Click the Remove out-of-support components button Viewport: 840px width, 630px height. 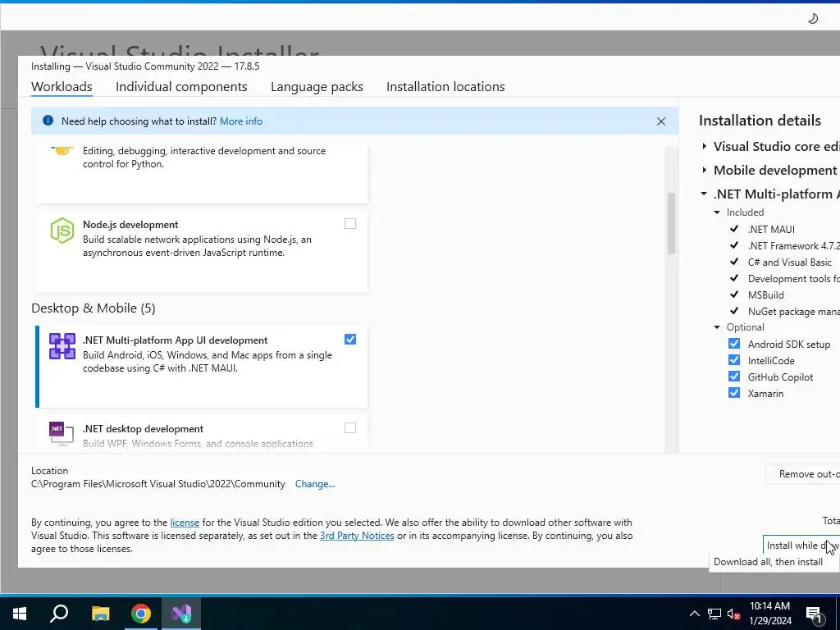coord(803,474)
